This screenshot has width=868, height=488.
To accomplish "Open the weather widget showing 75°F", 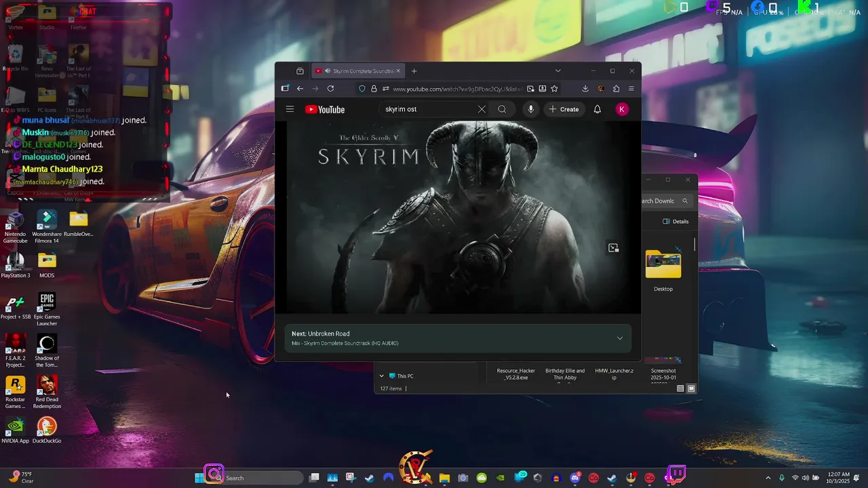I will pyautogui.click(x=20, y=477).
